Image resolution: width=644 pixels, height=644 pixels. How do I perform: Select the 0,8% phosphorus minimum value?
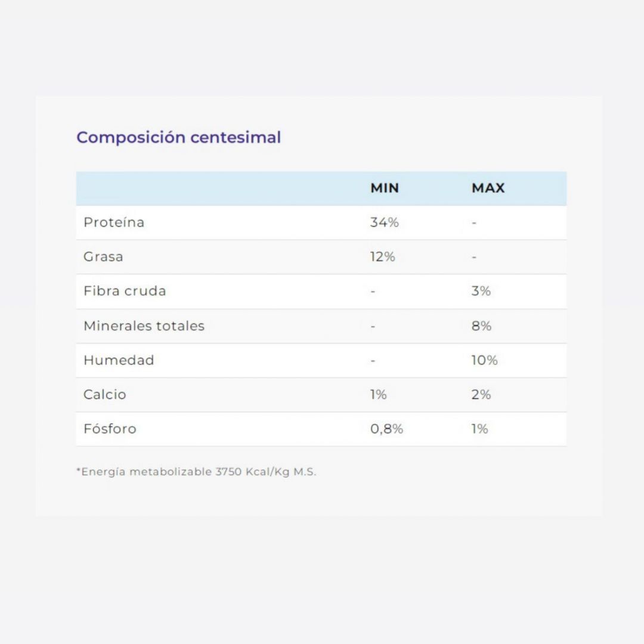coord(386,429)
